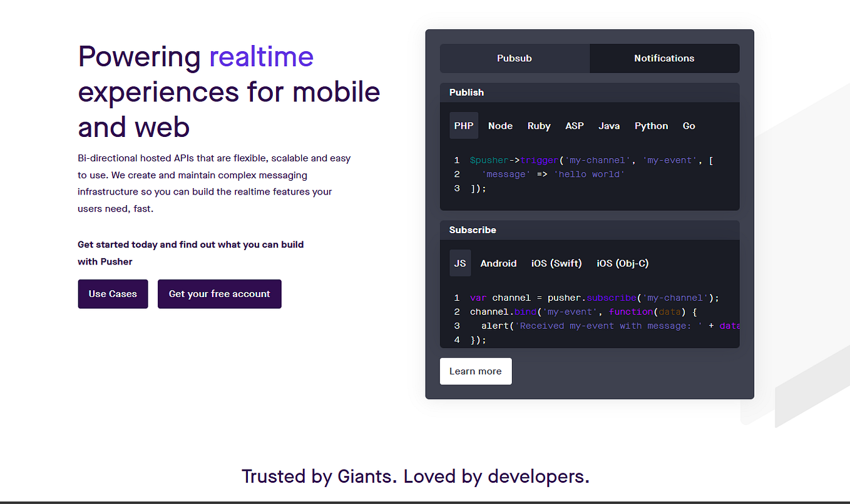This screenshot has width=850, height=504.
Task: Select ASP in the Publish panel
Action: 574,125
